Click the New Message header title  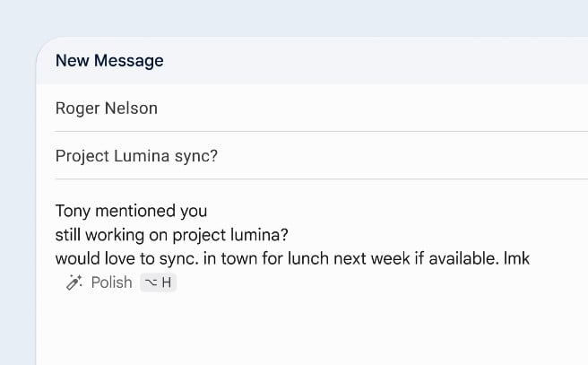click(109, 61)
